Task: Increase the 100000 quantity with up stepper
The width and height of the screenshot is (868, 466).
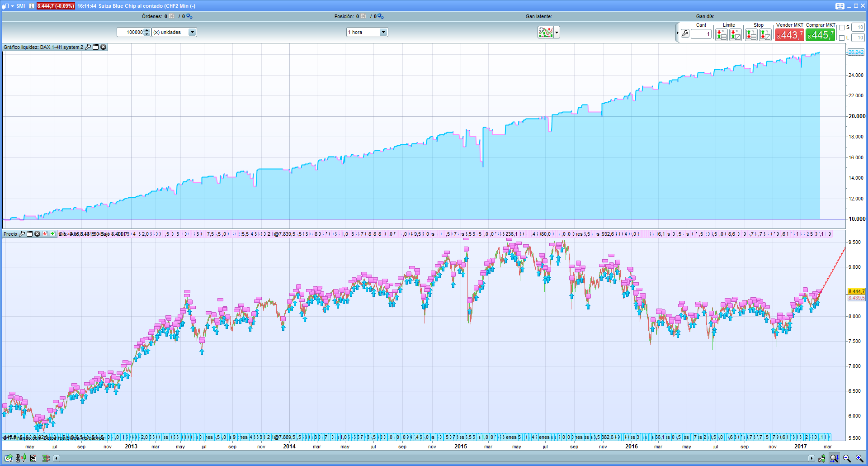Action: coord(147,30)
